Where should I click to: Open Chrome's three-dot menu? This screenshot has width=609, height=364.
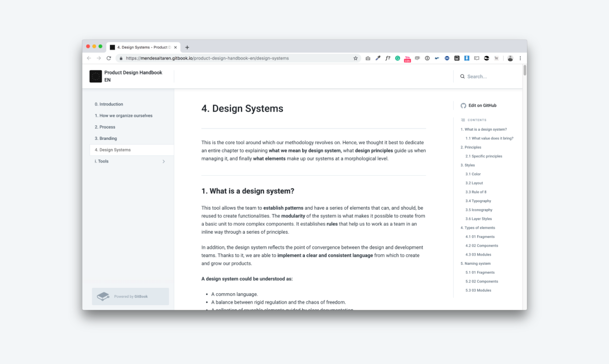point(520,58)
